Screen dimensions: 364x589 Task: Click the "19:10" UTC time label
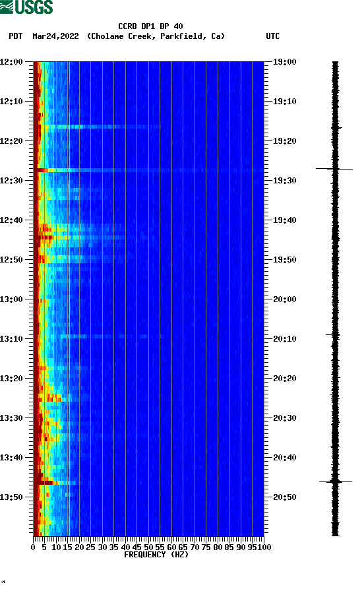click(x=284, y=102)
